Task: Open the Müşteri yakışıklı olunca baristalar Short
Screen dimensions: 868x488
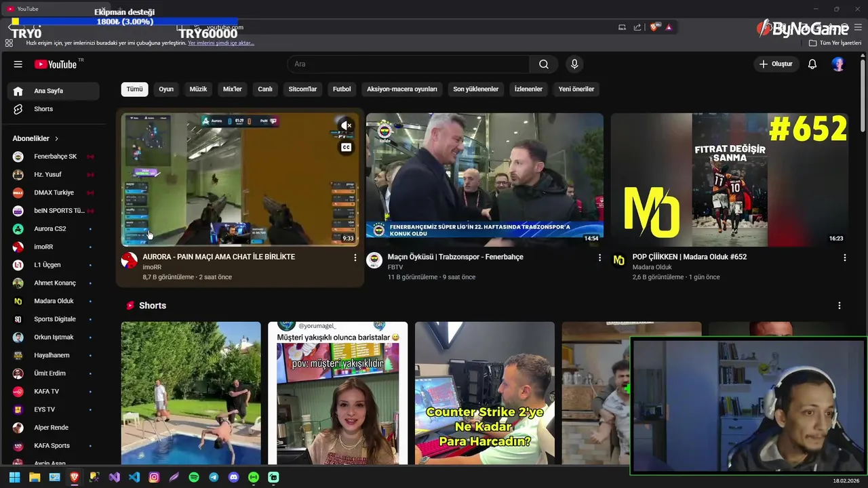Action: click(338, 393)
